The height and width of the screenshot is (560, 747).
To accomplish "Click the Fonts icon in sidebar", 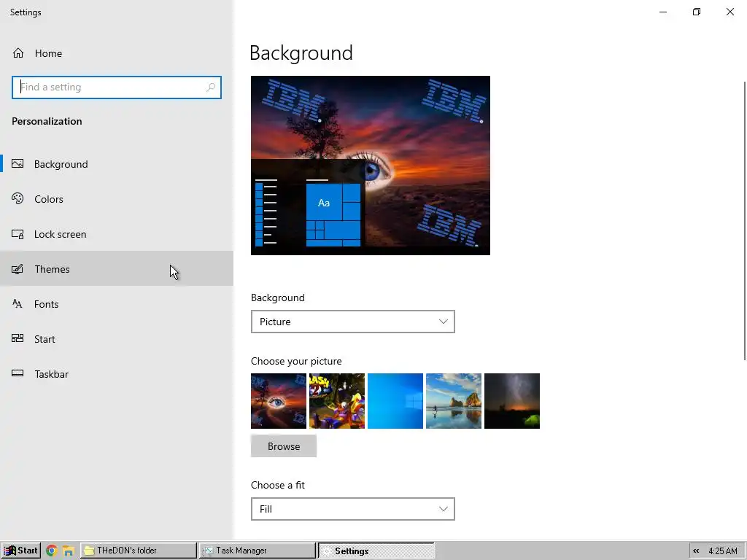I will (x=18, y=304).
